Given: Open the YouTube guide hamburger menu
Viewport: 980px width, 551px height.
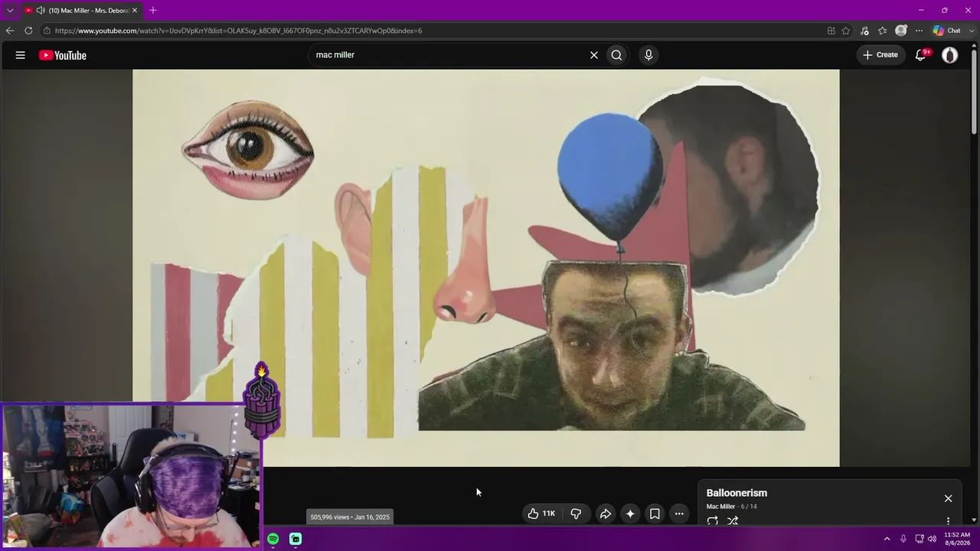Looking at the screenshot, I should pos(21,55).
